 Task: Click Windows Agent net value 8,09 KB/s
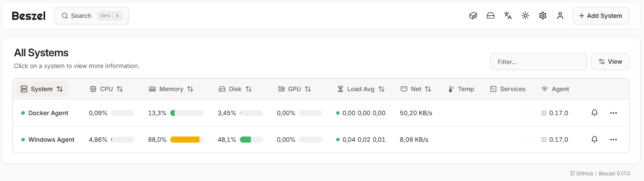pyautogui.click(x=414, y=140)
